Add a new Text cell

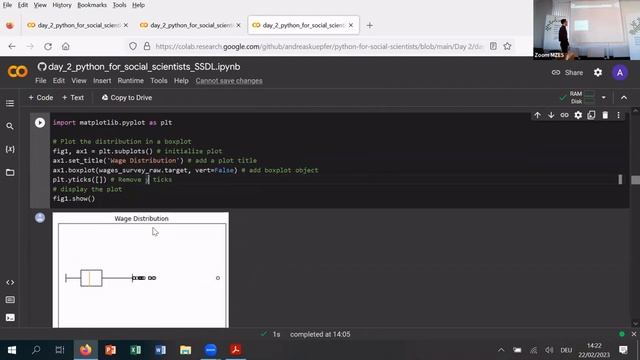coord(73,98)
